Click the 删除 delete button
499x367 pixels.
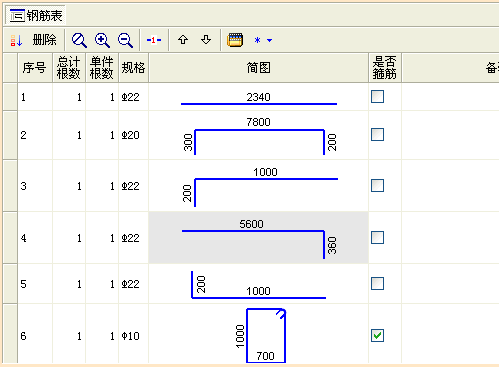point(44,40)
